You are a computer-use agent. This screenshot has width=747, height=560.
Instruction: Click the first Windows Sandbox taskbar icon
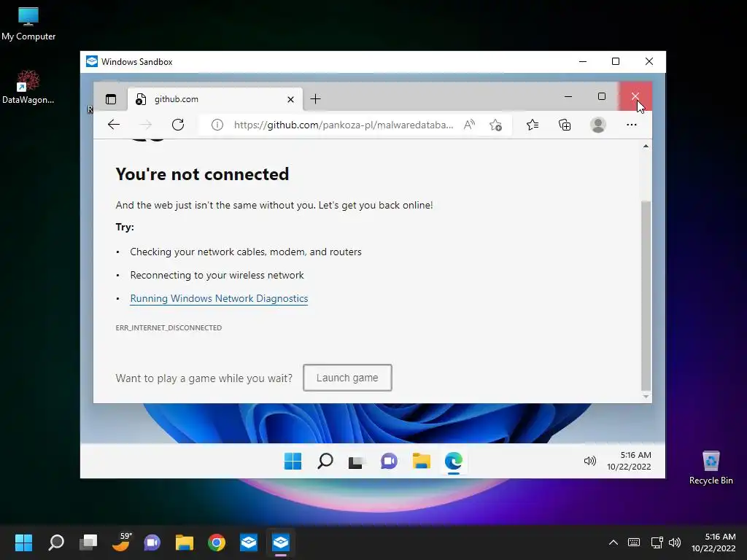point(248,542)
